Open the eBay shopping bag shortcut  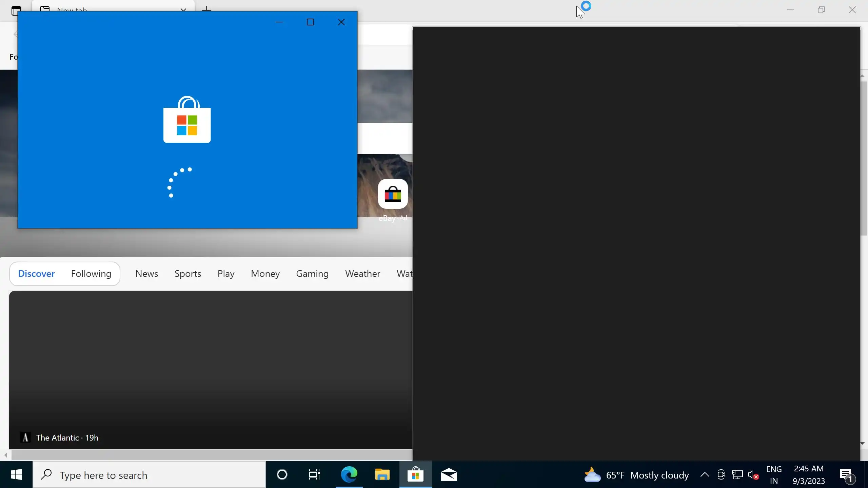coord(393,194)
